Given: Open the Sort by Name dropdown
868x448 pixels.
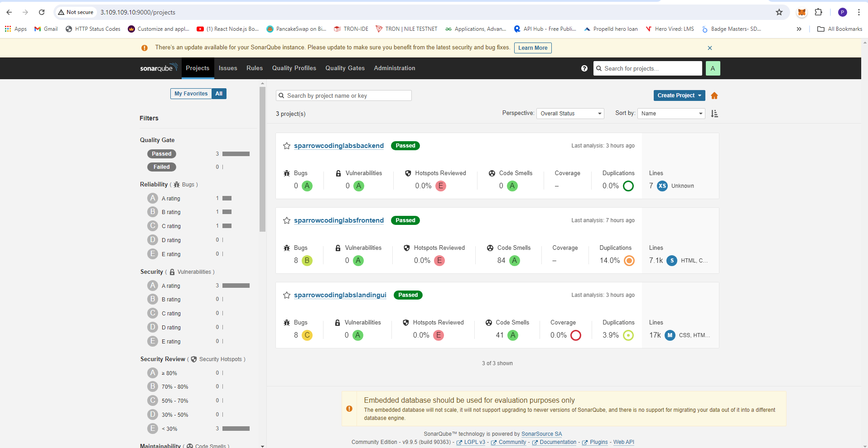Looking at the screenshot, I should click(x=671, y=114).
